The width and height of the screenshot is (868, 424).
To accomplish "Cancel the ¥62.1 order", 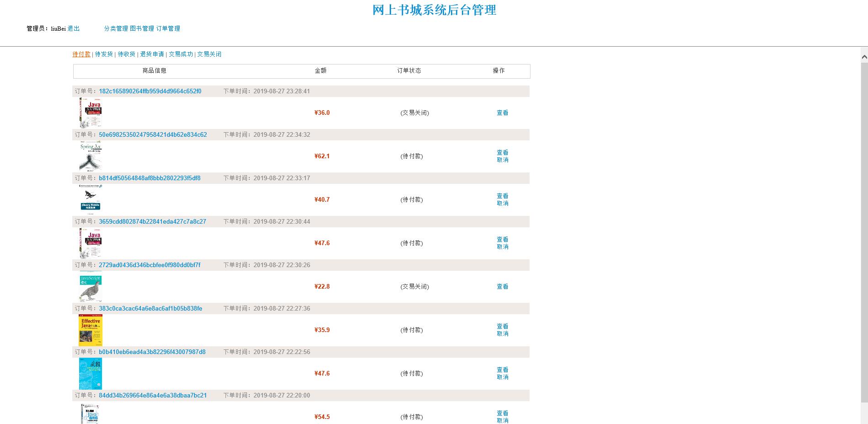I will [503, 160].
